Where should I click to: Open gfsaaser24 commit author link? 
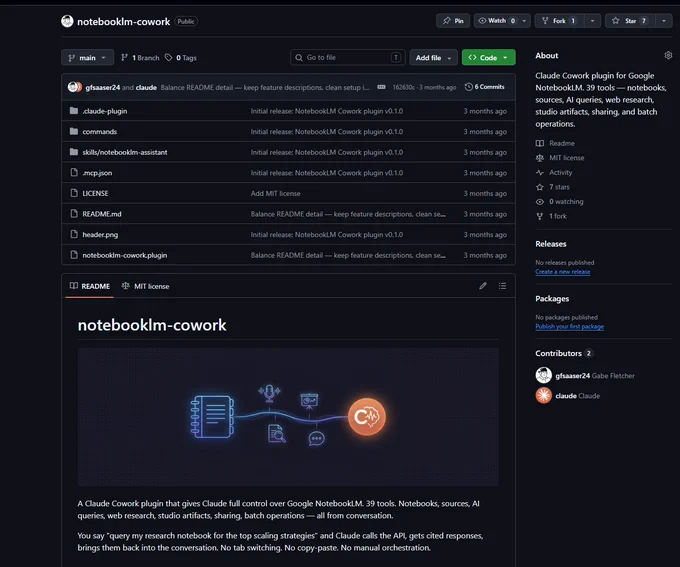point(103,87)
